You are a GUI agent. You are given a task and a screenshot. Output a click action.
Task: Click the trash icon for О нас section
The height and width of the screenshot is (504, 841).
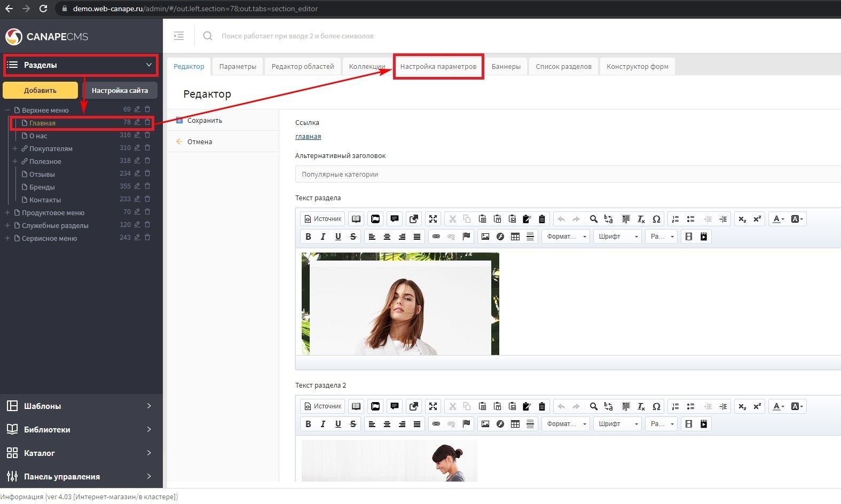(x=147, y=135)
